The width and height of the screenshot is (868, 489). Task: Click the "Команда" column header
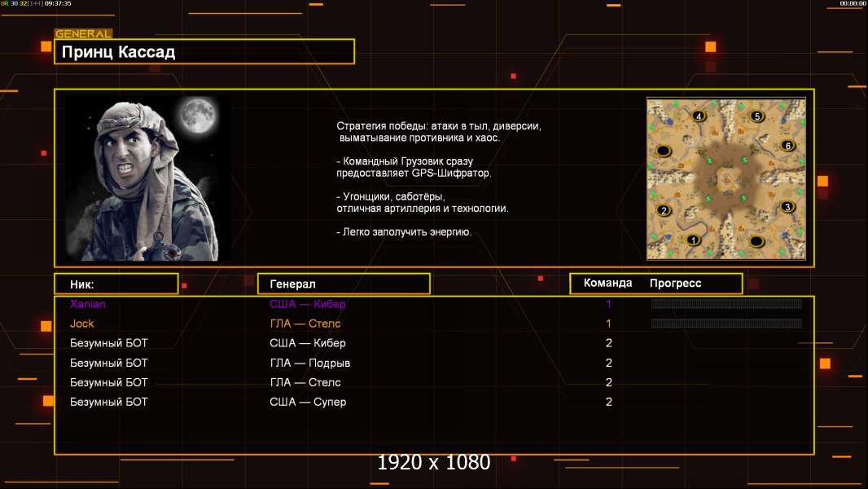tap(607, 283)
